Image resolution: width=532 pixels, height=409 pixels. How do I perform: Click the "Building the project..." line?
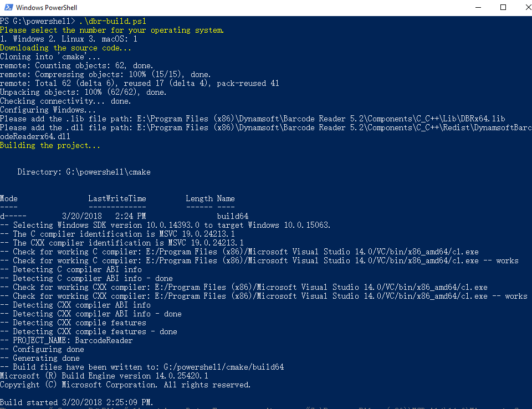50,145
